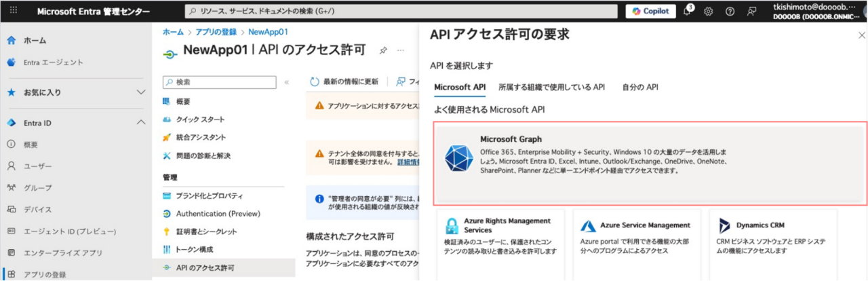Switch to 自分の API tab
The height and width of the screenshot is (281, 868).
639,88
